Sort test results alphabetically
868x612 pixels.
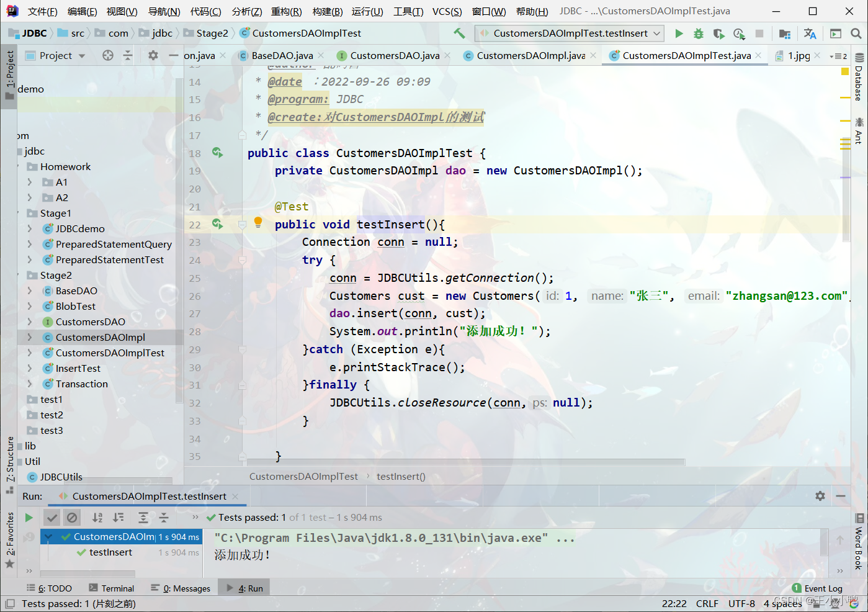pos(97,518)
